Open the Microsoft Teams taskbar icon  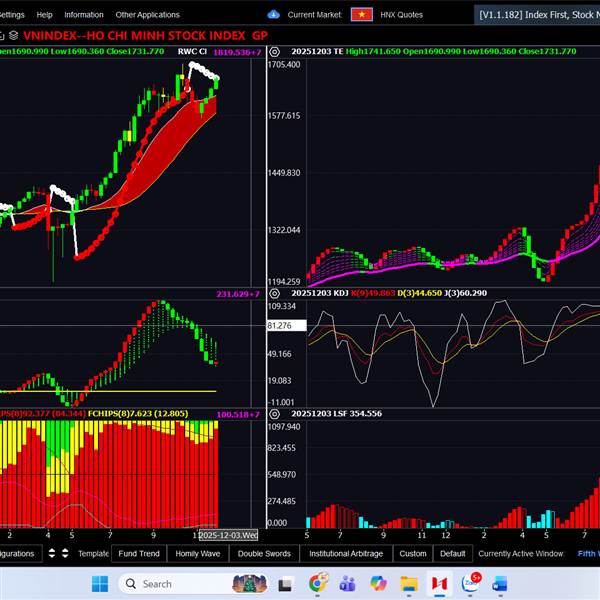pos(348,583)
